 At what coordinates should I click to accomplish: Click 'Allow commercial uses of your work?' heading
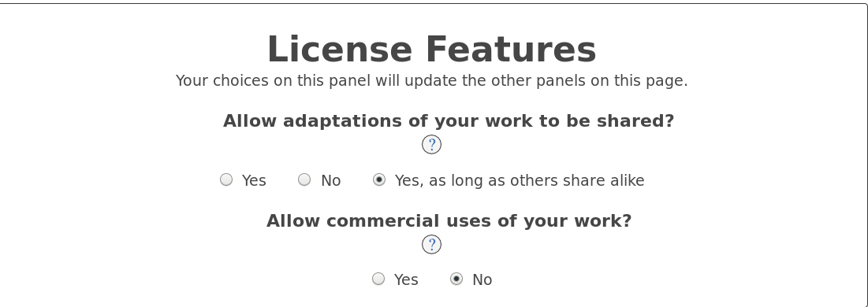coord(449,220)
